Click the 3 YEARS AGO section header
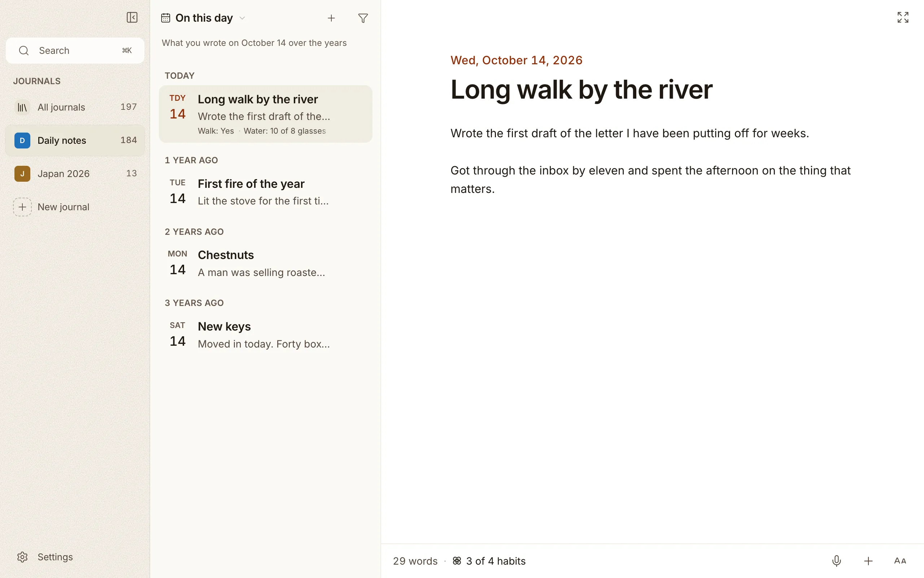This screenshot has height=578, width=924. tap(194, 303)
